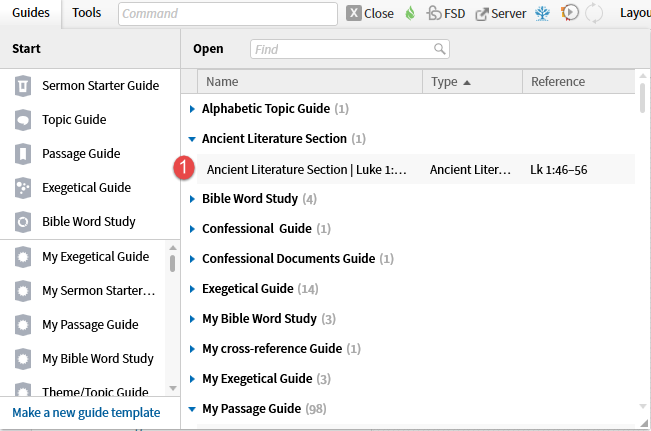This screenshot has width=651, height=431.
Task: Click the Topic Guide speech-bubble icon
Action: click(x=23, y=120)
